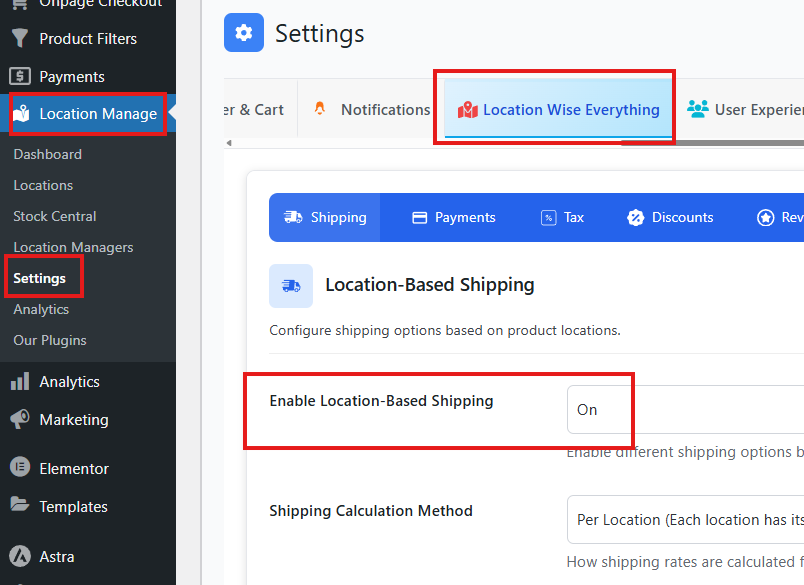
Task: Switch to the Notifications tab
Action: [x=373, y=110]
